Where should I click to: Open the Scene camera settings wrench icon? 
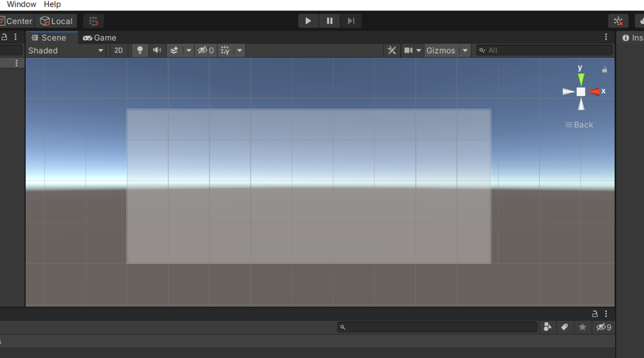click(392, 50)
